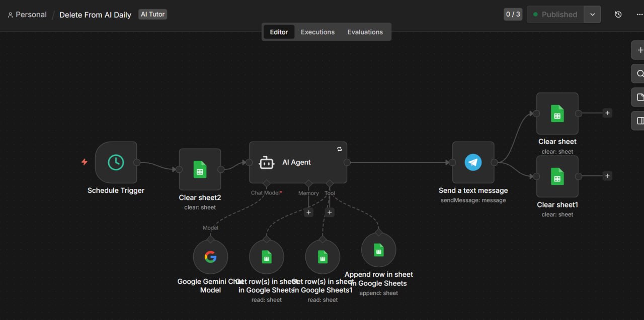This screenshot has width=644, height=320.
Task: Click the plus after Clear sheet node
Action: pyautogui.click(x=607, y=113)
